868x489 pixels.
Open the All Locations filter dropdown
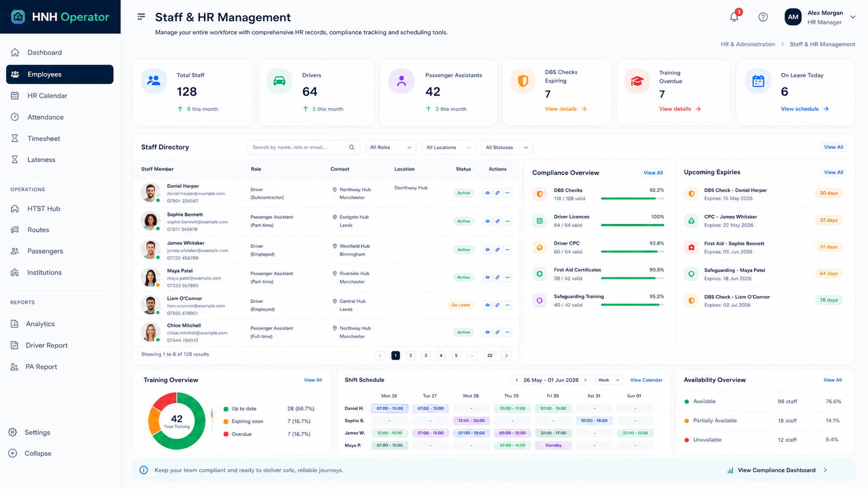coord(449,148)
